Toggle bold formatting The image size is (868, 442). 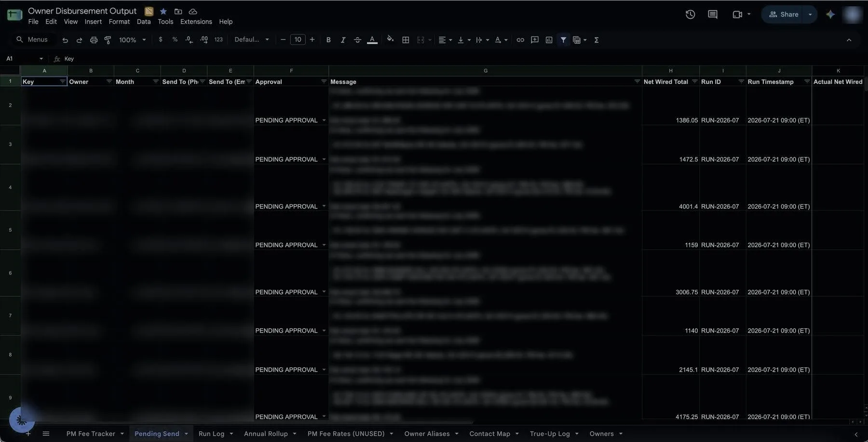328,40
